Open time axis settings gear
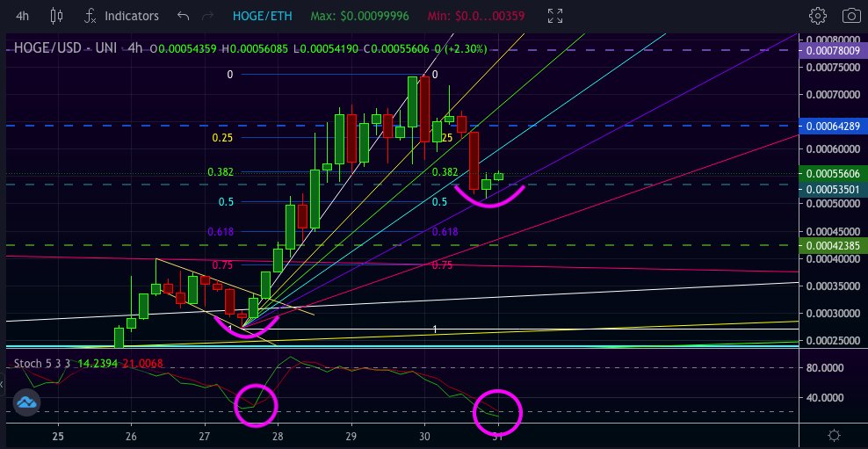The image size is (868, 449). tap(835, 435)
